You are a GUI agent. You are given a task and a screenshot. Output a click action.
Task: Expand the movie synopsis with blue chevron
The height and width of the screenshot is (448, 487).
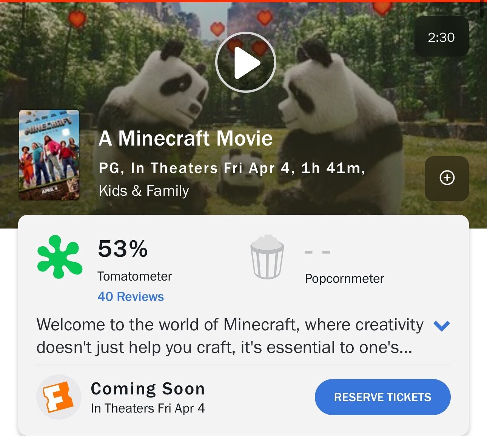point(441,325)
